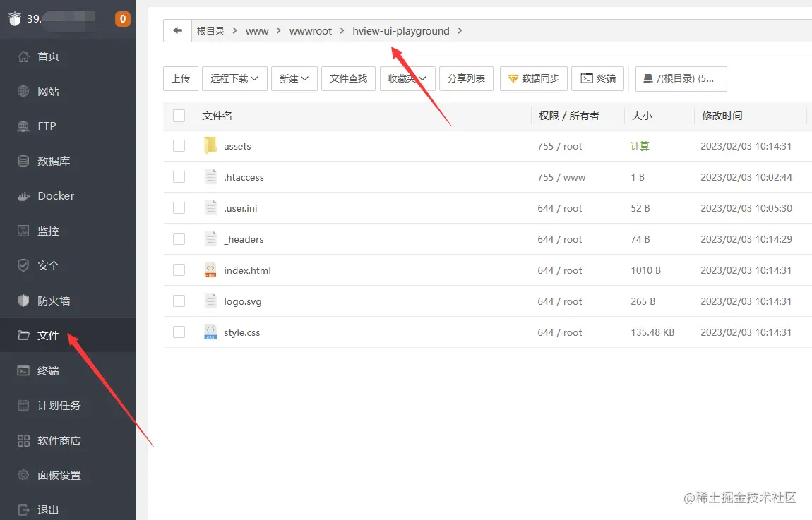The width and height of the screenshot is (812, 520).
Task: Check the logo.svg row checkbox
Action: [x=179, y=301]
